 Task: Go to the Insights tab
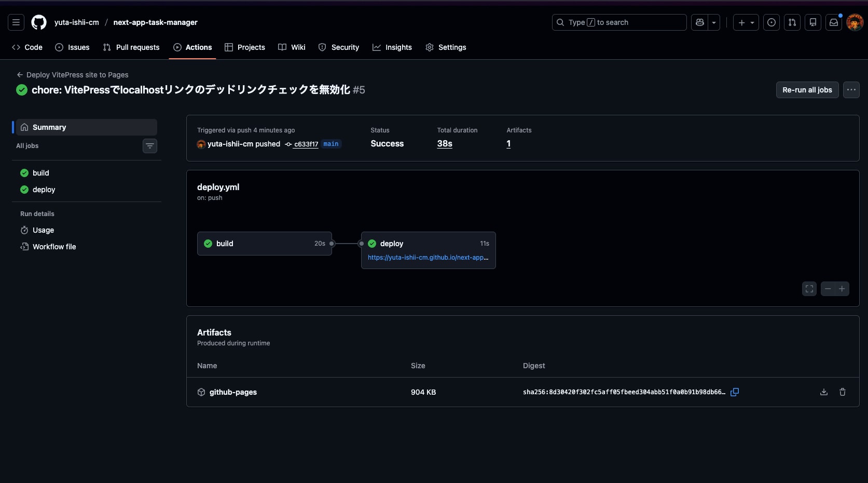(x=392, y=47)
